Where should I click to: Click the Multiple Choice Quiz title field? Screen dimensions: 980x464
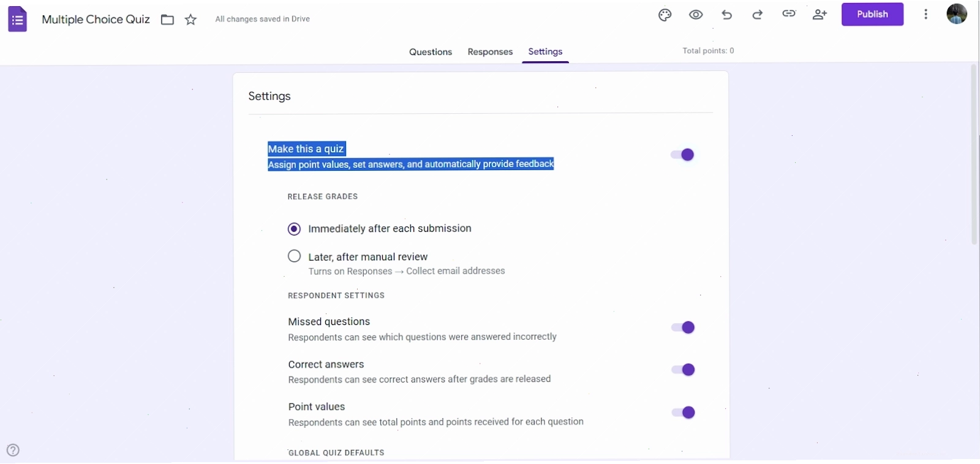pyautogui.click(x=96, y=20)
